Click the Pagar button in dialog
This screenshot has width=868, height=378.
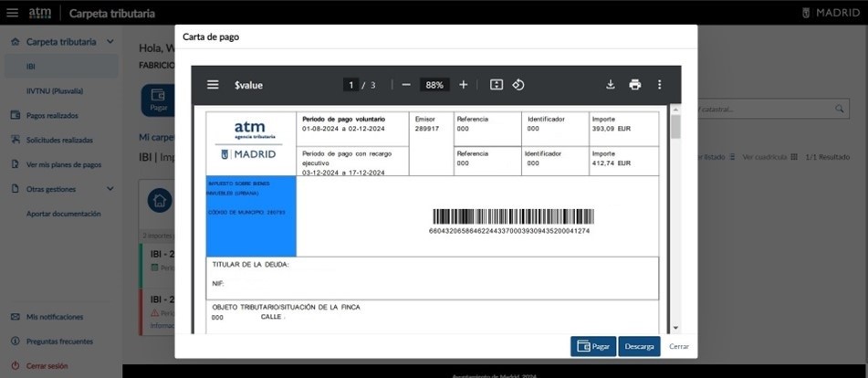pos(593,347)
